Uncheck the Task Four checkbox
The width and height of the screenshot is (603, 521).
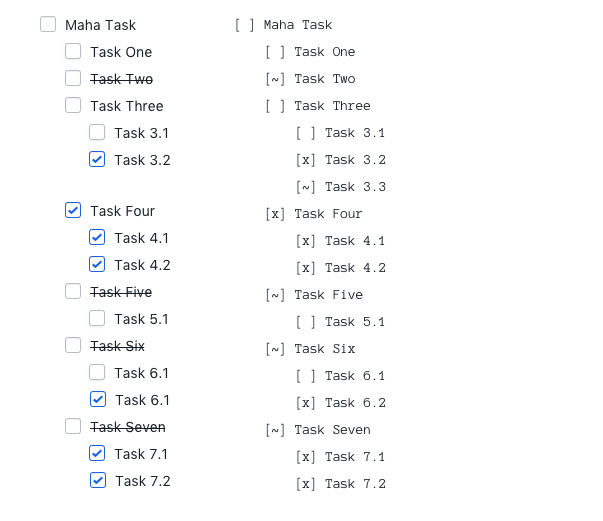click(73, 210)
